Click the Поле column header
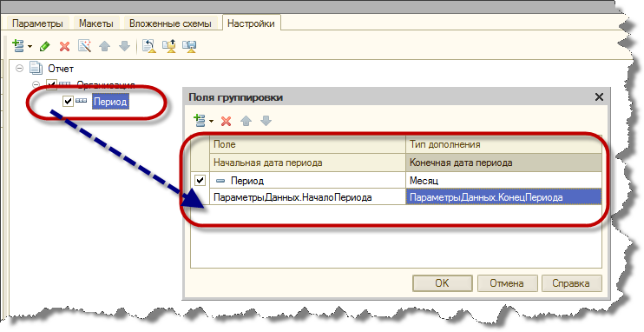644x332 pixels. (307, 144)
